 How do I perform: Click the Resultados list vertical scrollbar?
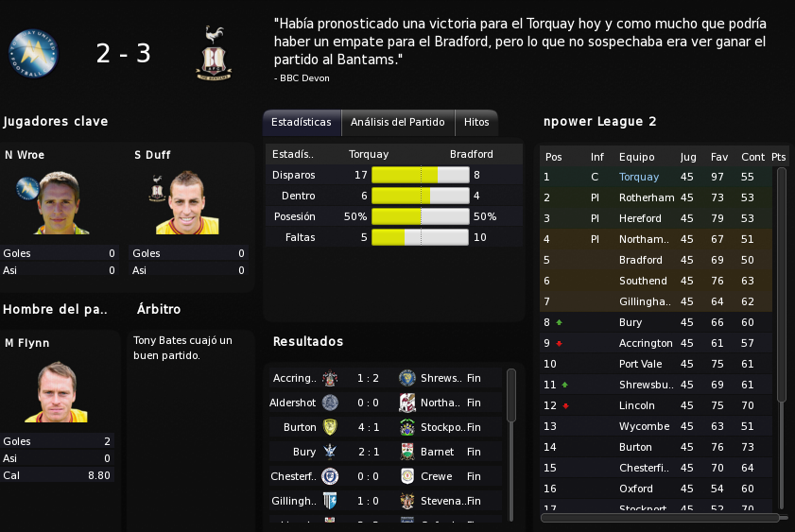pos(511,395)
